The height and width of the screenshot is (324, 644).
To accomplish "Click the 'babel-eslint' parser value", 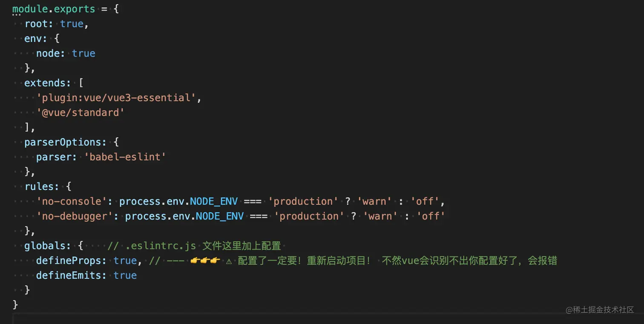I will (x=125, y=157).
